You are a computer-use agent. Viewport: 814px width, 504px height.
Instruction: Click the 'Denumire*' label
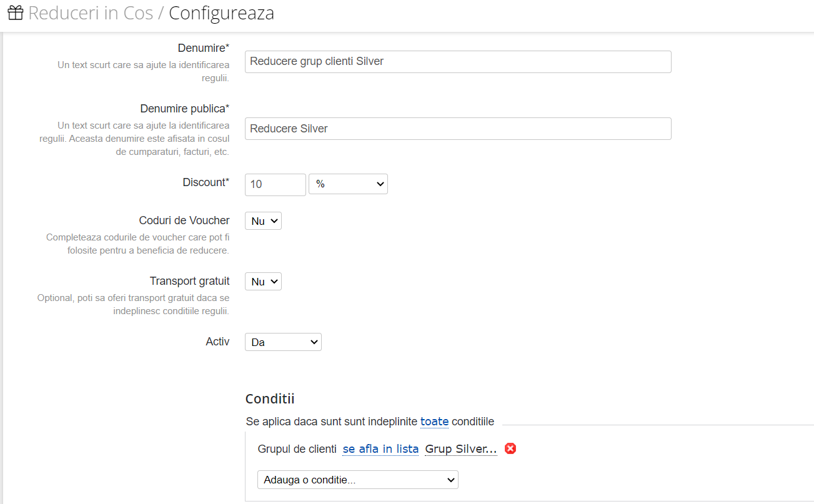pyautogui.click(x=204, y=48)
